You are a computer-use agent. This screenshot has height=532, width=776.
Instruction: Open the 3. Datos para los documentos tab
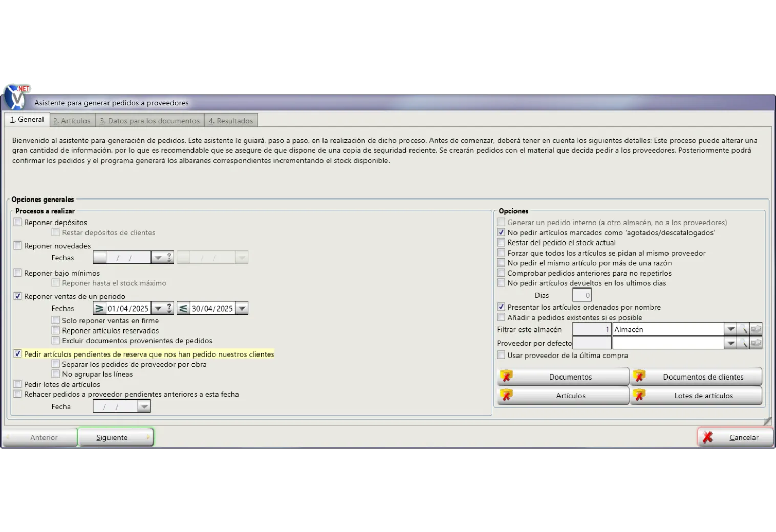150,121
